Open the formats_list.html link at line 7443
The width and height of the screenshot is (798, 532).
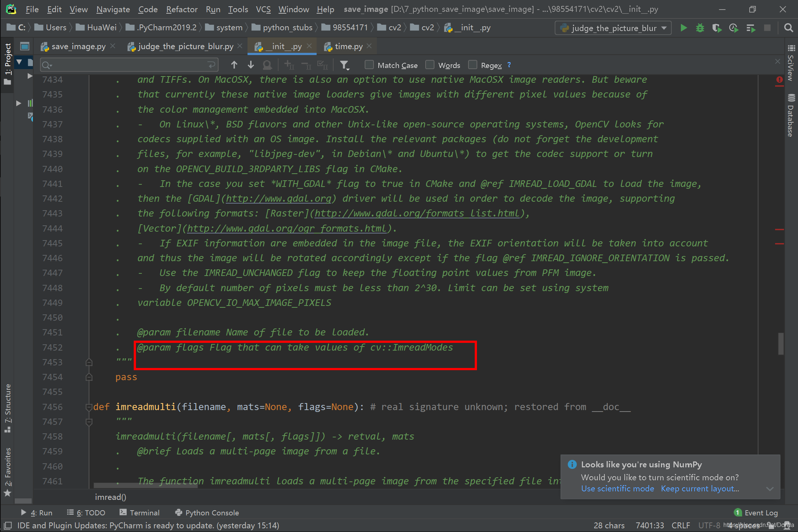pos(417,214)
